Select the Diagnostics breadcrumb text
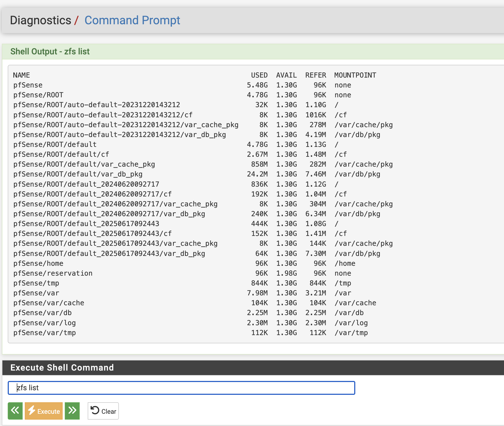 coord(41,20)
